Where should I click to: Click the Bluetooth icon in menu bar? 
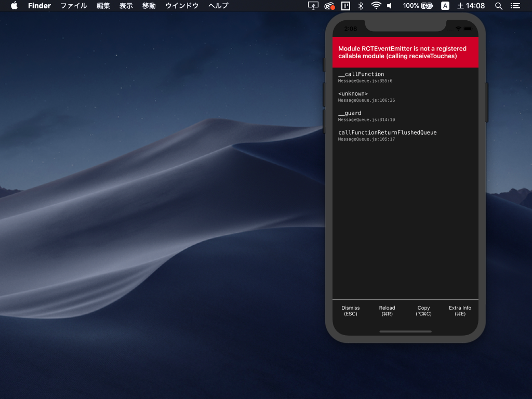[361, 6]
